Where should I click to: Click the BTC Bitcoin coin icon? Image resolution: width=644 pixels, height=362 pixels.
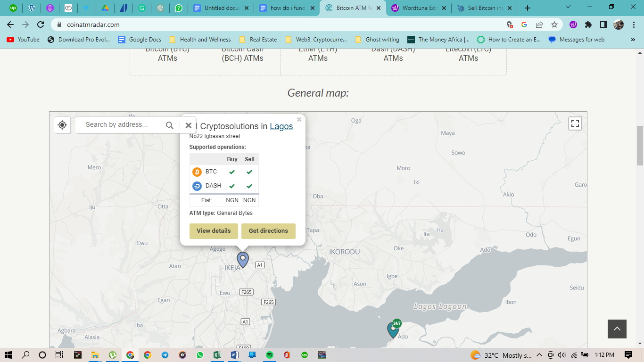coord(197,172)
